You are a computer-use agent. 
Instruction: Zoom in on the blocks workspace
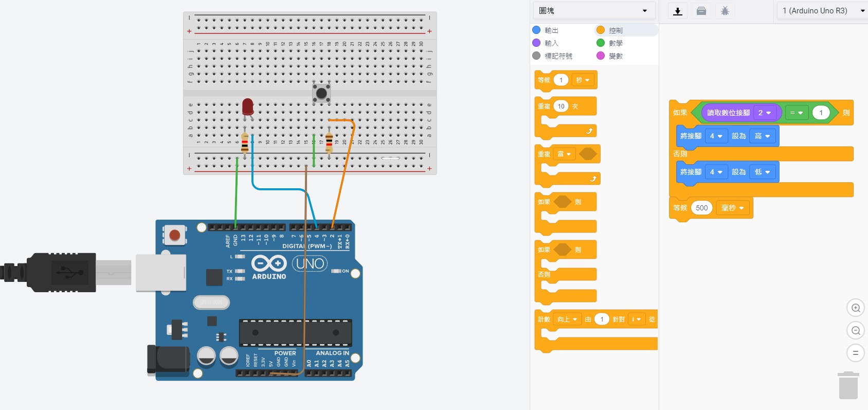point(856,308)
